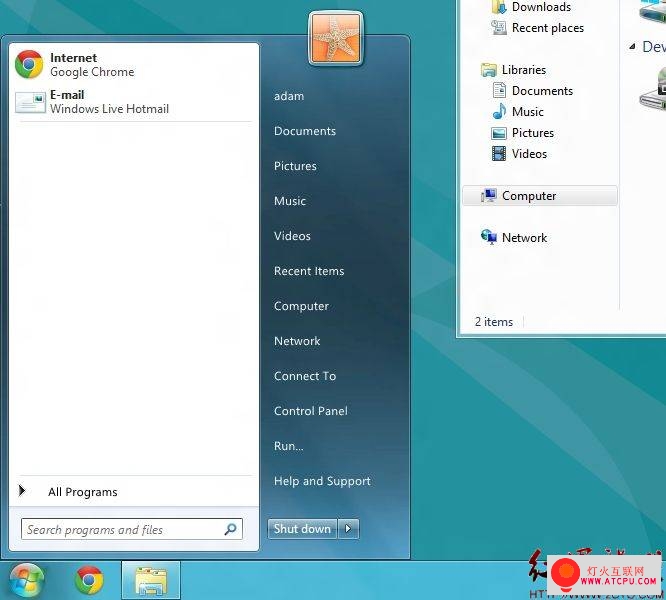Click the Network globe icon in Explorer

(x=489, y=237)
